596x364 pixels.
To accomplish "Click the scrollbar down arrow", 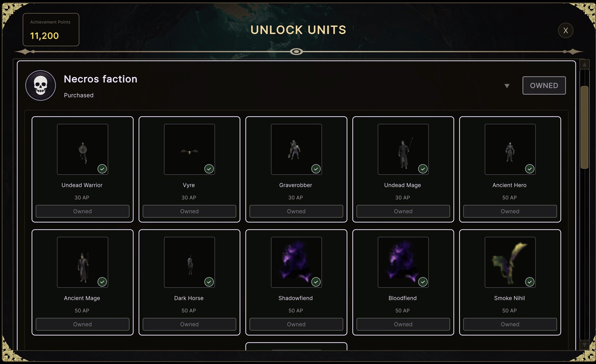I will [x=585, y=345].
